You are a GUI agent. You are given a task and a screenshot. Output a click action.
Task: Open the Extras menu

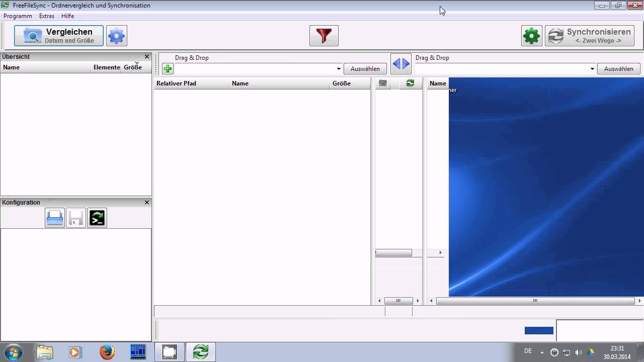47,16
